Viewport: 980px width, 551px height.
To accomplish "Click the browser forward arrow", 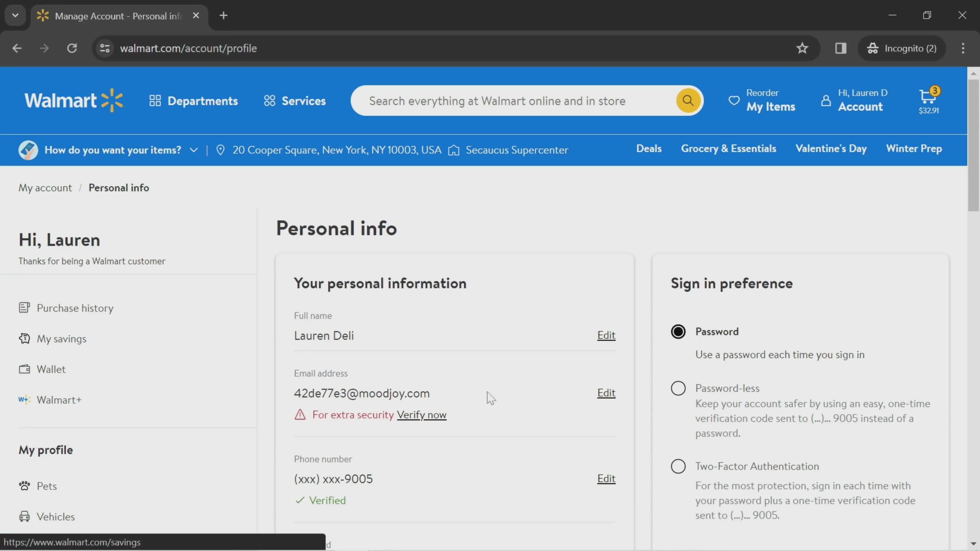I will tap(44, 48).
